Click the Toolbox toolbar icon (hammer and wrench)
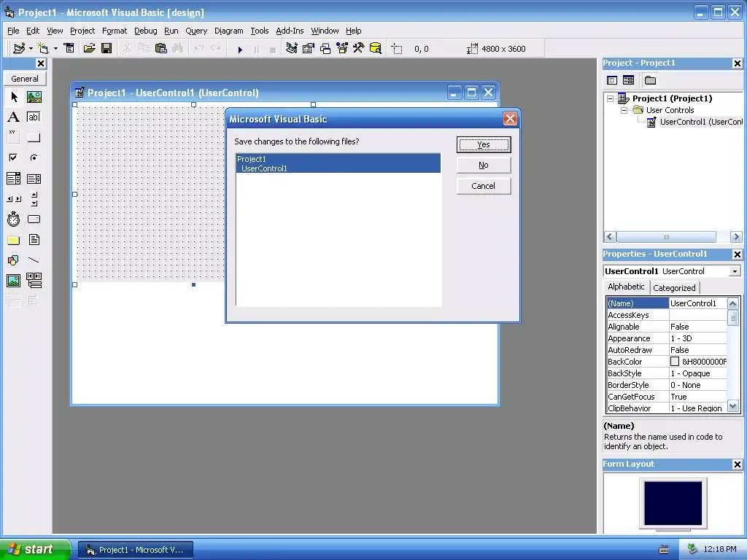Viewport: 747px width, 560px height. 359,49
